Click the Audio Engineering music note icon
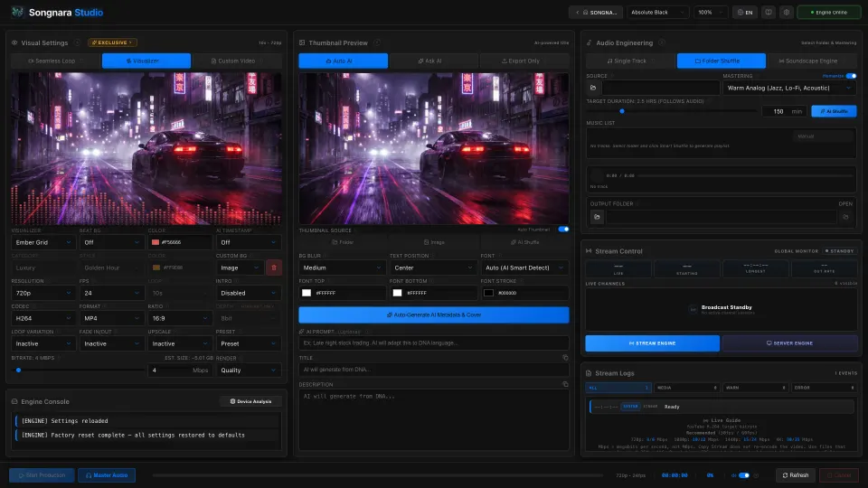The width and height of the screenshot is (868, 488). pyautogui.click(x=589, y=42)
